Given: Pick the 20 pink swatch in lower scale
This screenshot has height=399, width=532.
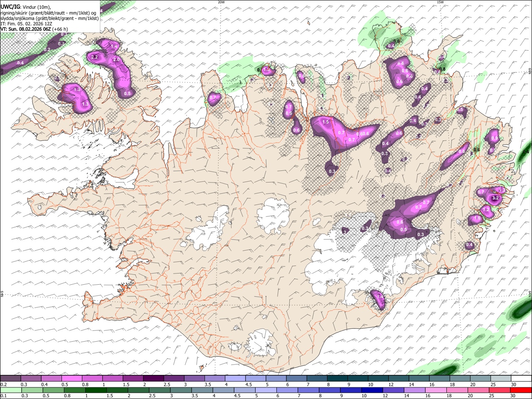Looking at the screenshot, I should [x=478, y=390].
